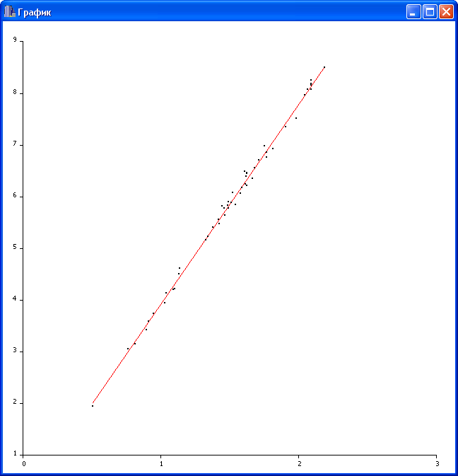The width and height of the screenshot is (458, 476).
Task: Click the y-axis label 4
Action: pos(14,300)
